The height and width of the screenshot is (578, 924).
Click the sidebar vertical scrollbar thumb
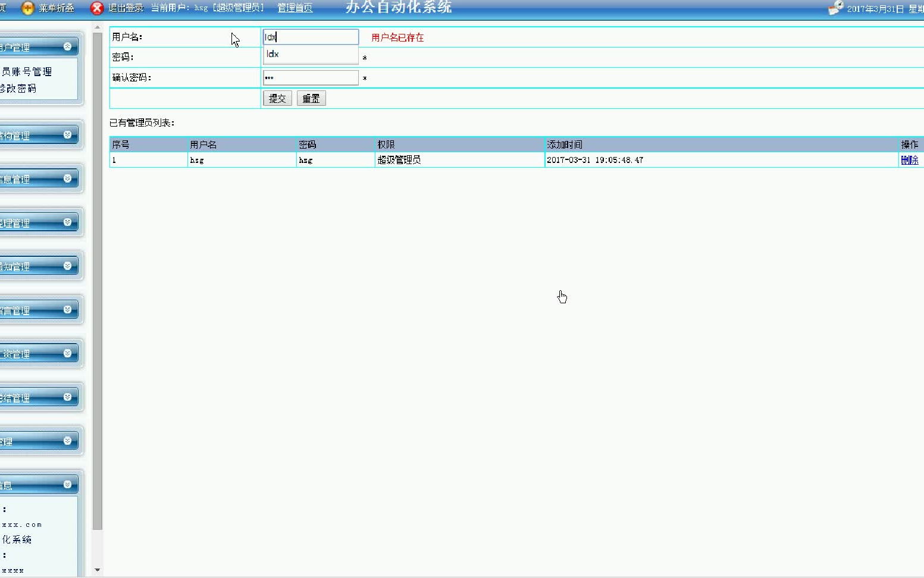click(x=98, y=281)
